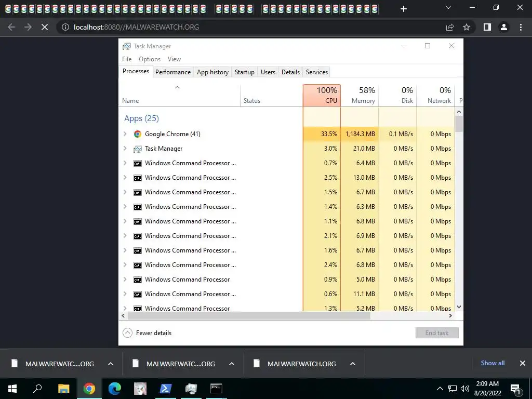
Task: Expand the Google Chrome (41) process group
Action: [x=125, y=134]
